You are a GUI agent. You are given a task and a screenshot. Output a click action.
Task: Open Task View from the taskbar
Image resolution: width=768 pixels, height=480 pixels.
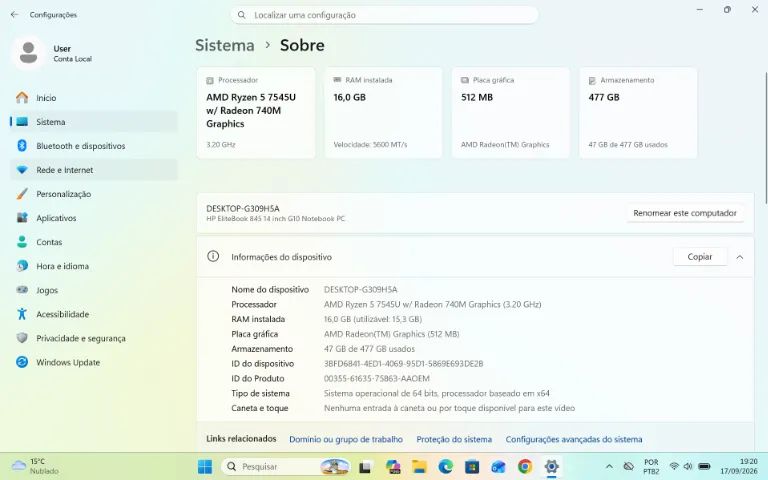click(365, 467)
